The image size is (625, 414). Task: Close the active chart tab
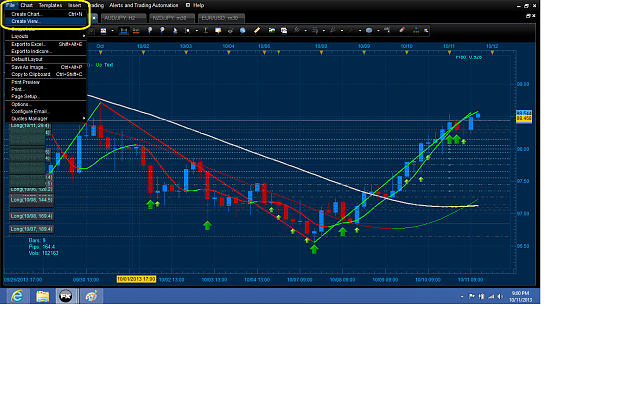[94, 18]
